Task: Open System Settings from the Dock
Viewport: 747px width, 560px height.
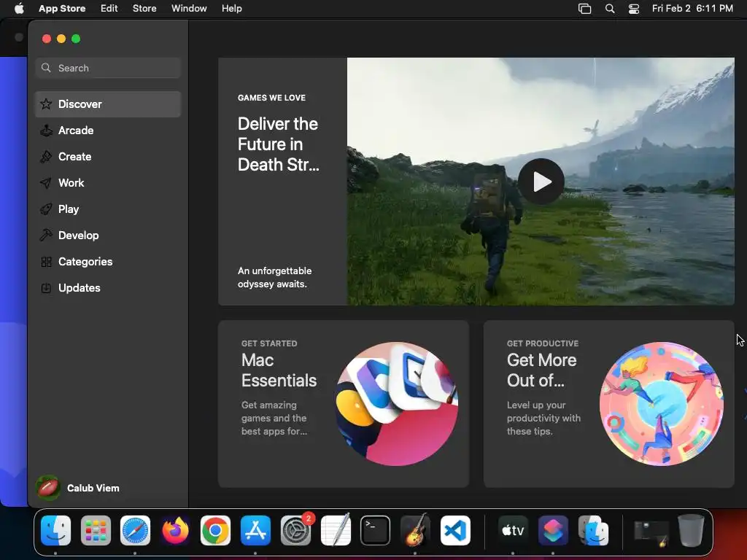Action: click(x=296, y=531)
